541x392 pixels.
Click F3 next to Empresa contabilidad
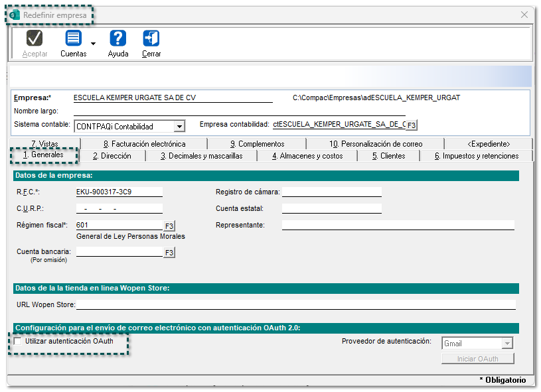pyautogui.click(x=412, y=125)
